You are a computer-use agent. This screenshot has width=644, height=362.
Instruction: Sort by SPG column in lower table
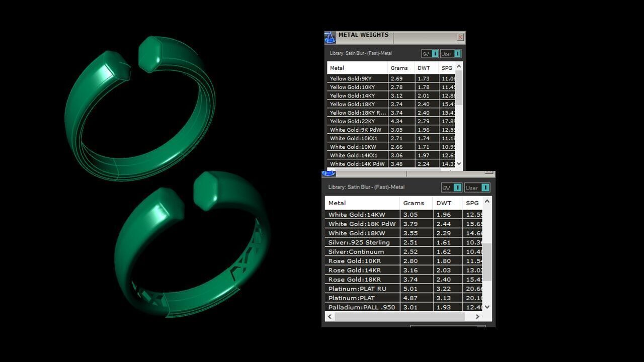pos(472,203)
